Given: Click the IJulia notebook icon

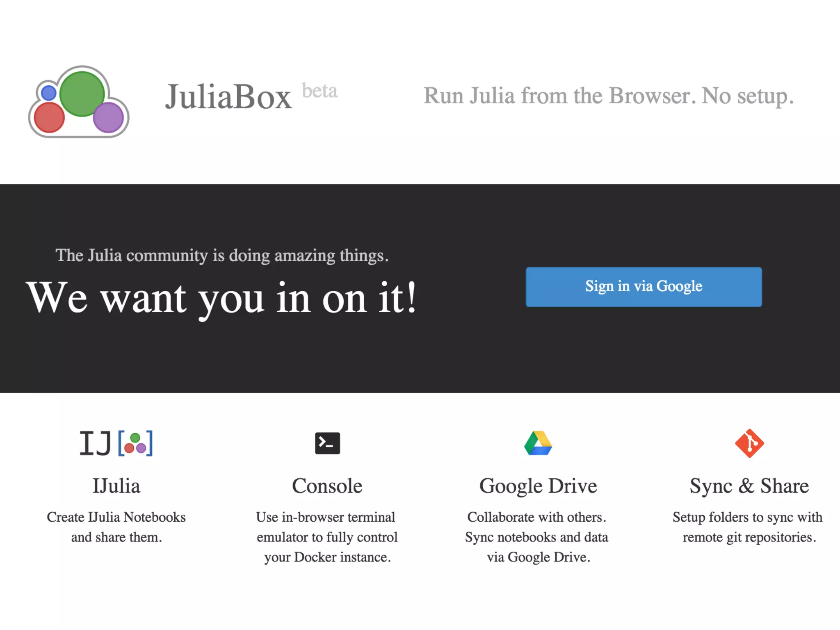Looking at the screenshot, I should [116, 443].
